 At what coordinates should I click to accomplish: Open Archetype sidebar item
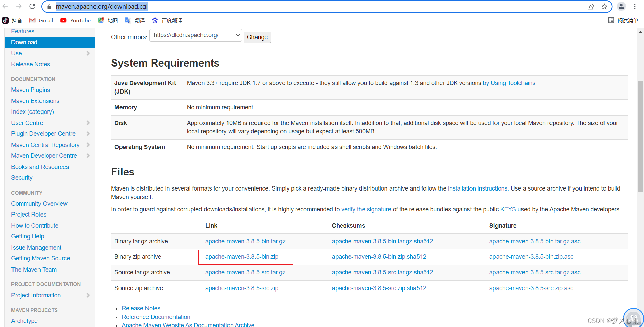24,321
